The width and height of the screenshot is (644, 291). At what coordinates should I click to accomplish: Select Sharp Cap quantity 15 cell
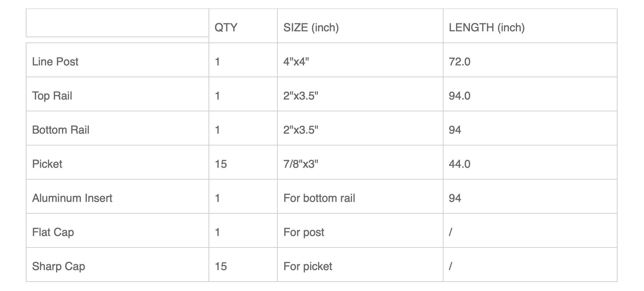click(x=243, y=266)
